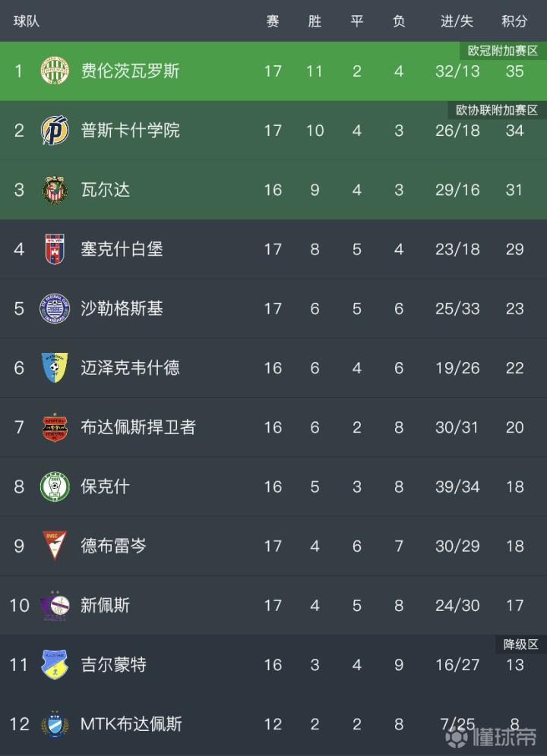547x756 pixels.
Task: Click the Ferencváros (费伦茨瓦罗斯) club crest
Action: click(55, 71)
